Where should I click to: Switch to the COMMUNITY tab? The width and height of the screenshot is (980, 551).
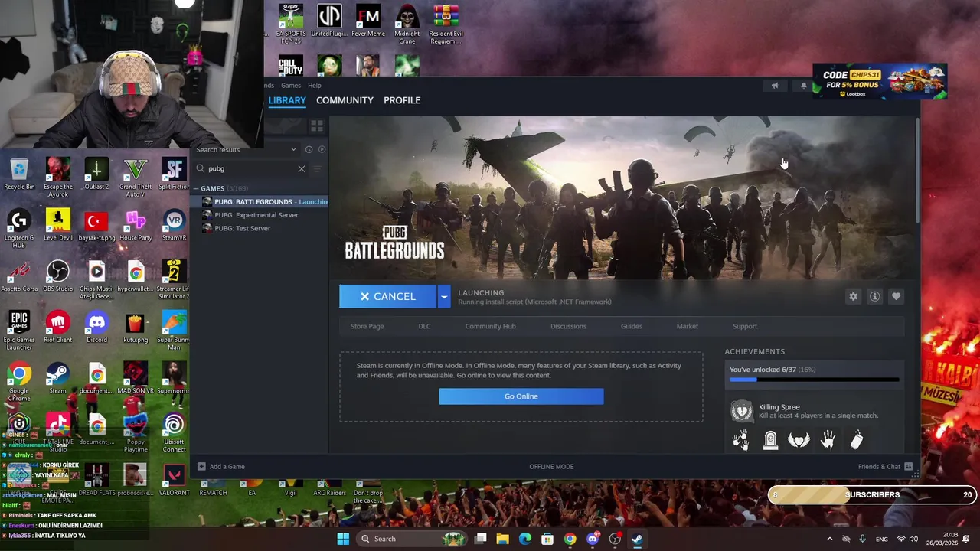tap(345, 100)
